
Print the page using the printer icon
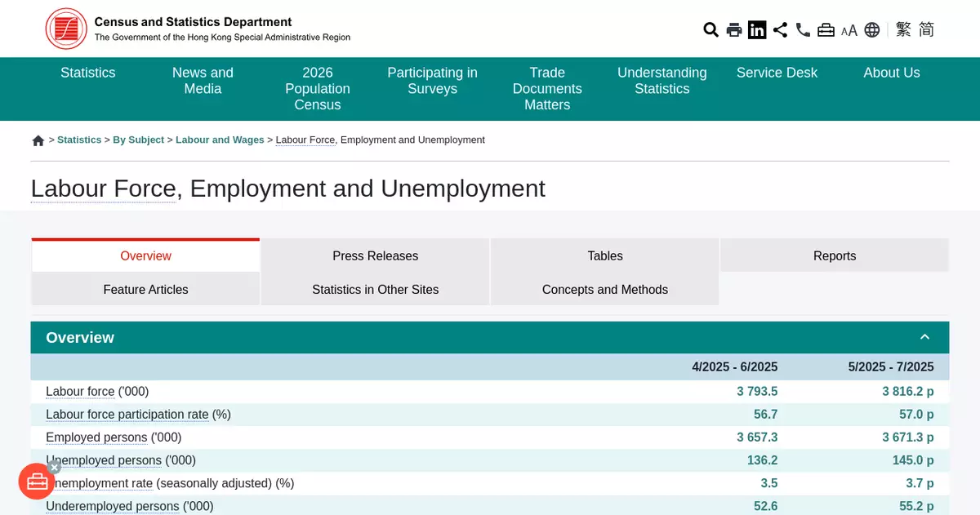point(734,30)
